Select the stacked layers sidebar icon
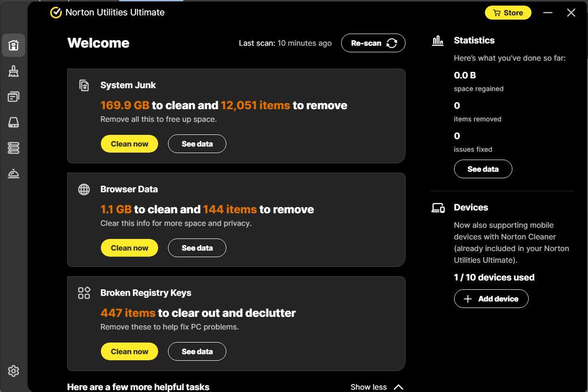588x392 pixels. [x=14, y=148]
